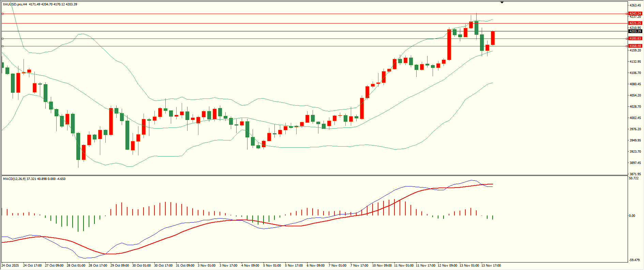The height and width of the screenshot is (270, 644).
Task: Select the 4168.48 red price label
Action: [x=635, y=46]
